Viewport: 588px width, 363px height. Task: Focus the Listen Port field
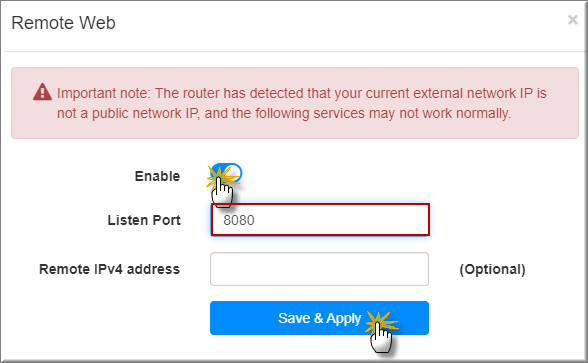(320, 220)
